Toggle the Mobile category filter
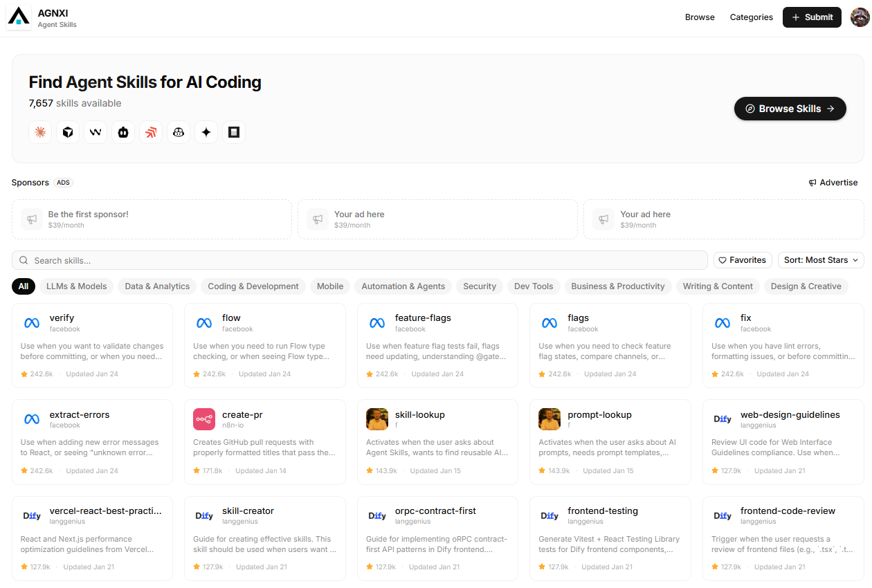 click(330, 286)
